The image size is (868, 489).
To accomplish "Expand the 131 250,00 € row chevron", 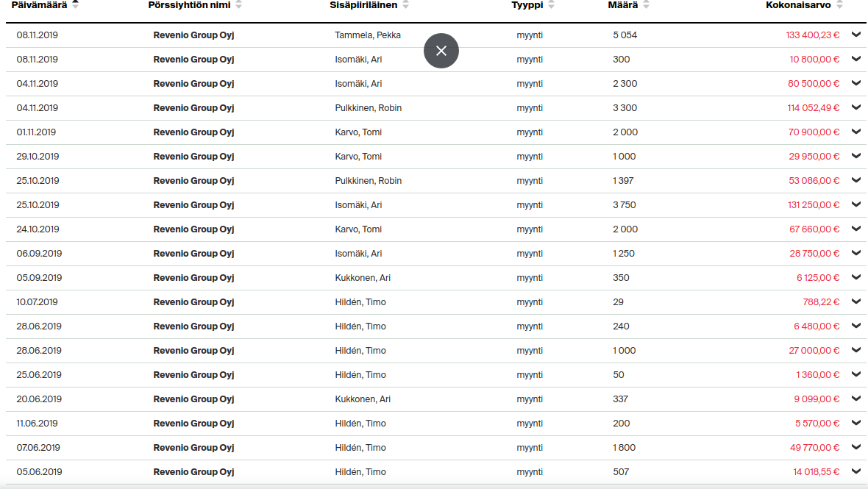I will tap(856, 204).
